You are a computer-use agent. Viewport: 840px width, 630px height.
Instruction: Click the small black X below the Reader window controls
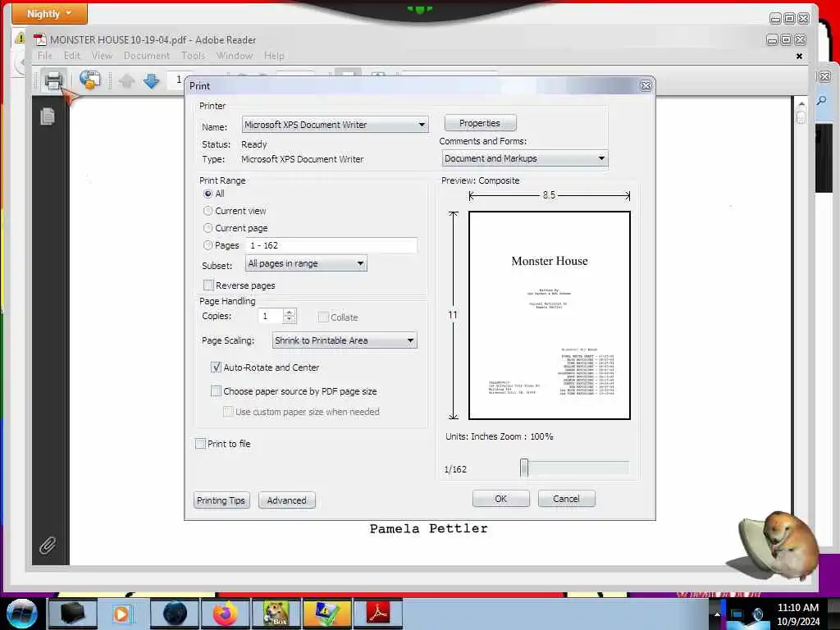(799, 56)
